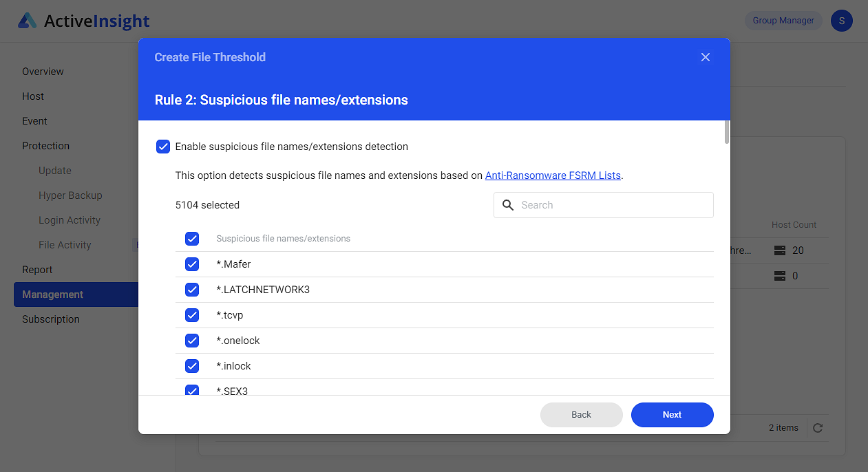Open the Overview menu item

click(x=43, y=72)
